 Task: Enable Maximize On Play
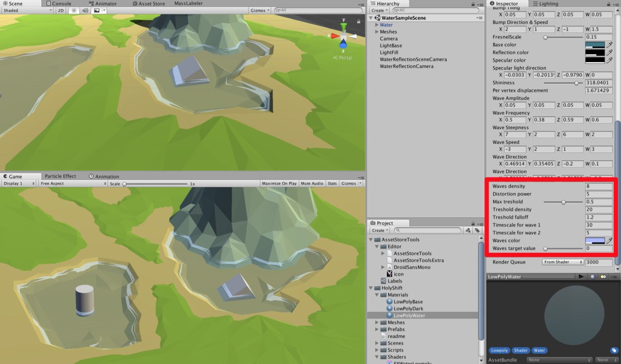tap(279, 184)
